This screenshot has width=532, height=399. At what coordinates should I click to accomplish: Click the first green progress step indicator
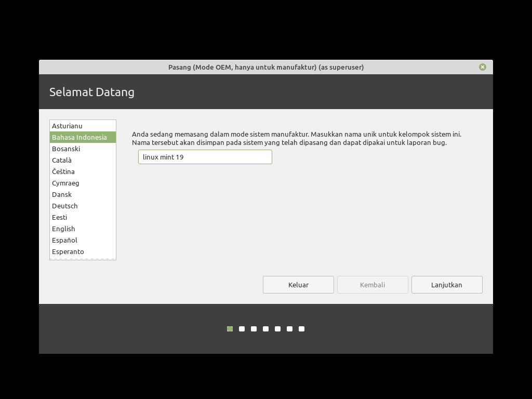click(x=230, y=329)
